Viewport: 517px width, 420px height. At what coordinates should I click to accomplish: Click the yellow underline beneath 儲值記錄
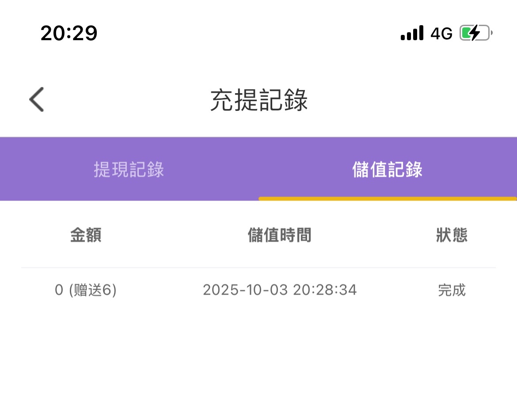click(x=387, y=199)
